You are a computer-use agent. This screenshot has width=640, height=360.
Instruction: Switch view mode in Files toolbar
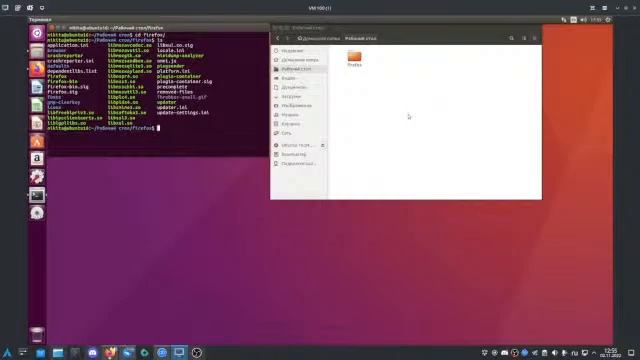pyautogui.click(x=524, y=38)
